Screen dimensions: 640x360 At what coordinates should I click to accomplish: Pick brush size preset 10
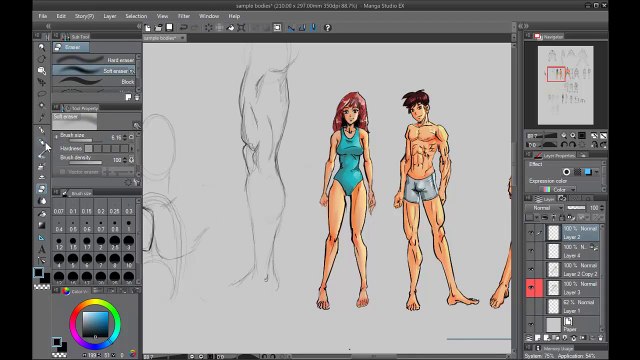[129, 261]
